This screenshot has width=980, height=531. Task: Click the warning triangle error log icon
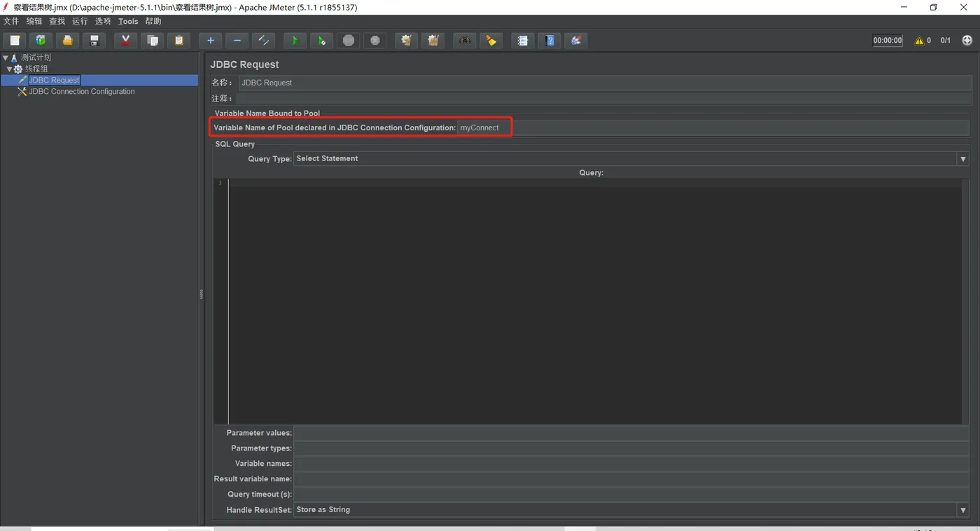click(919, 41)
